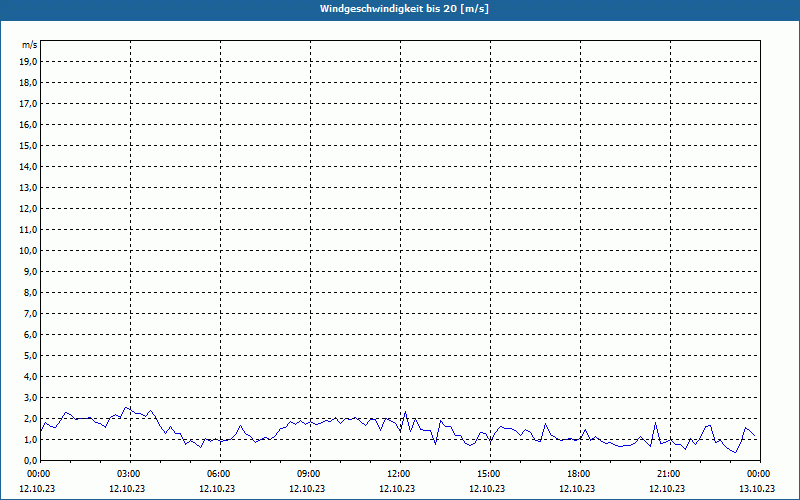Click the 3,0 y-axis value
800x500 pixels.
point(32,397)
